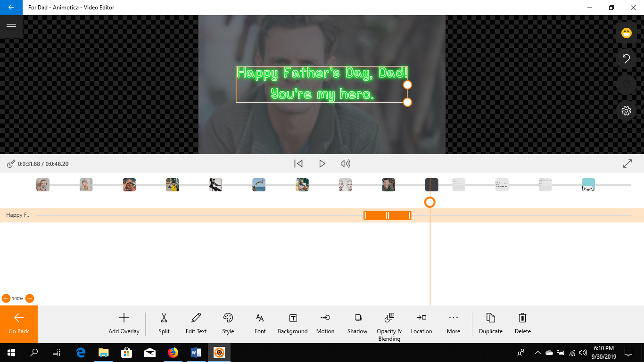Viewport: 644px width, 362px height.
Task: Mute the preview volume
Action: pyautogui.click(x=346, y=164)
